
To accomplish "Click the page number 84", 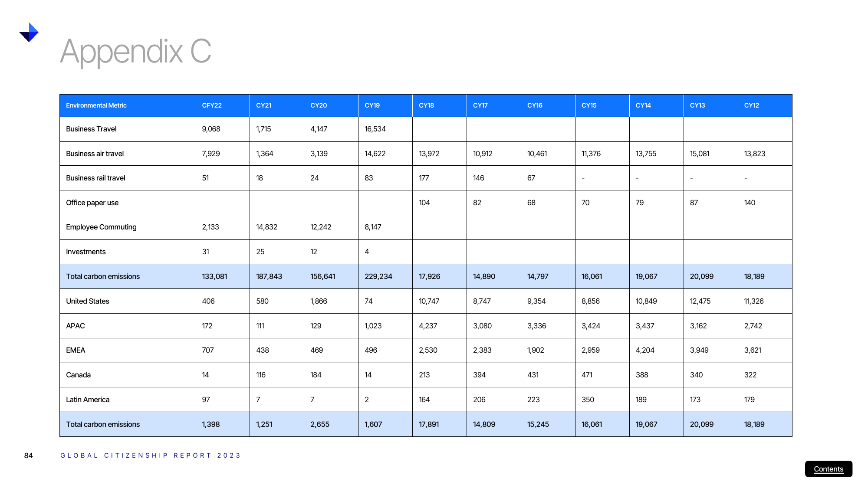I will (x=28, y=455).
